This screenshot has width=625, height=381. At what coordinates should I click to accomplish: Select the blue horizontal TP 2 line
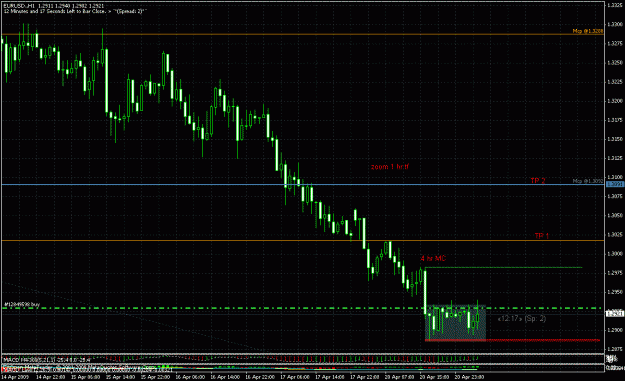(x=303, y=185)
